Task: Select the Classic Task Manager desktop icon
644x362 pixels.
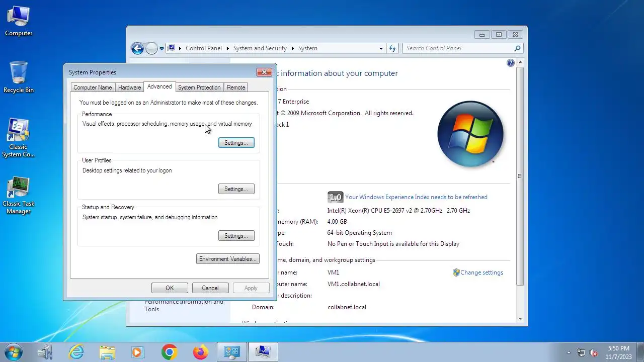Action: pyautogui.click(x=19, y=195)
